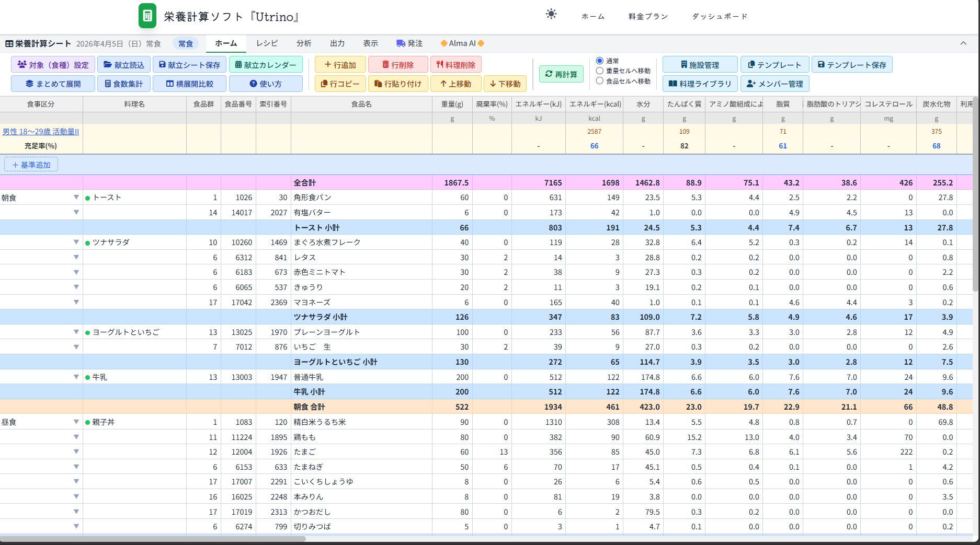Viewport: 980px width, 545px height.
Task: Recalculate with 再計算 button
Action: (562, 74)
